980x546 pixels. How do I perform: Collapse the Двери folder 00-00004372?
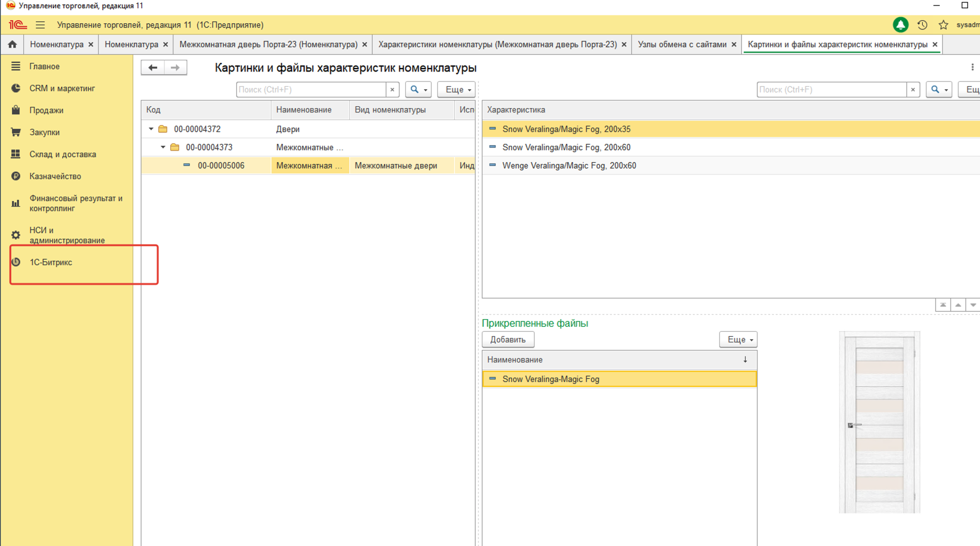pos(151,129)
